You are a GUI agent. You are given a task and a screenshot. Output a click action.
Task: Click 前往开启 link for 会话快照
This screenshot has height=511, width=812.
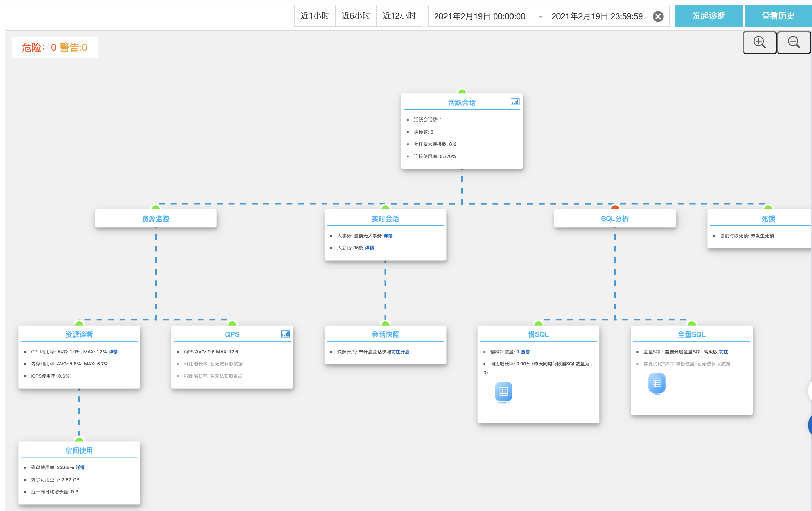pyautogui.click(x=400, y=352)
